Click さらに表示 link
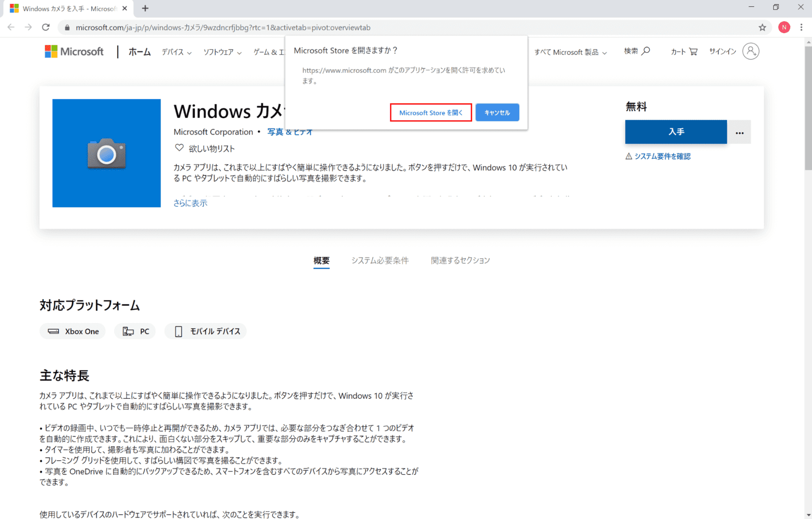The width and height of the screenshot is (812, 519). pyautogui.click(x=190, y=203)
